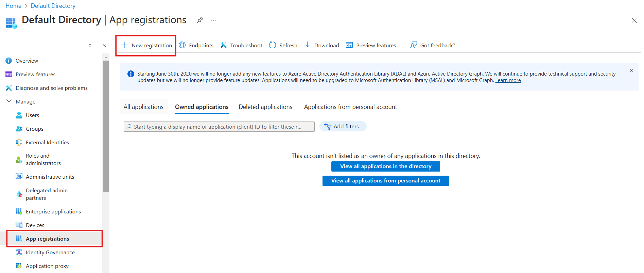Download the app registrations list

coord(322,45)
